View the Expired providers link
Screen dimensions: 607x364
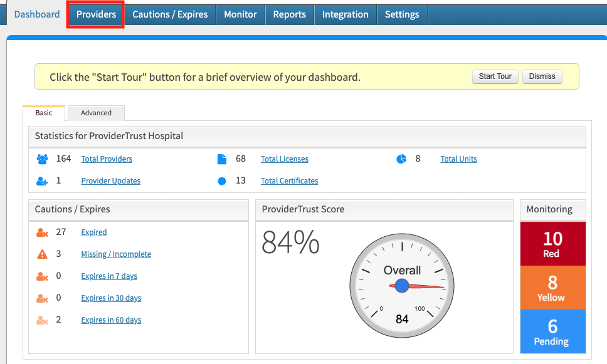pyautogui.click(x=93, y=232)
